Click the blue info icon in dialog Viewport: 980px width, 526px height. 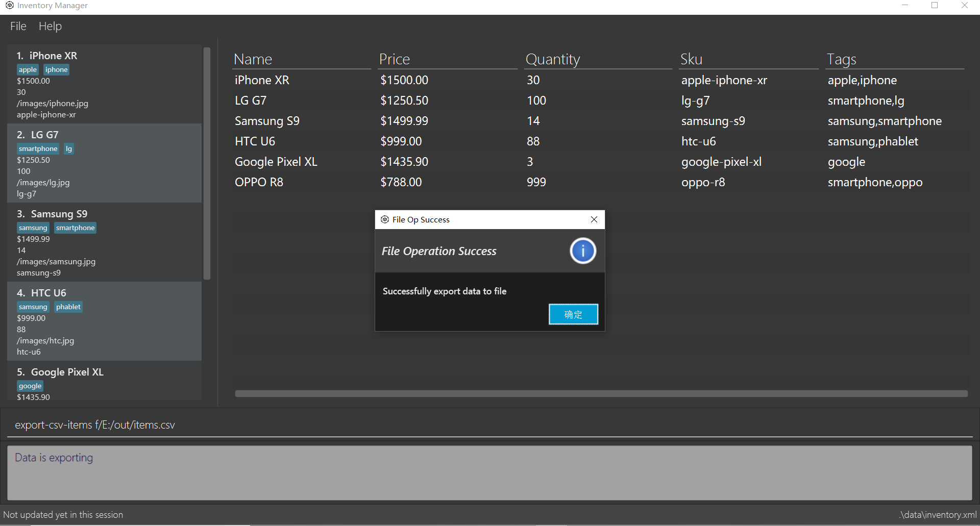pos(583,251)
